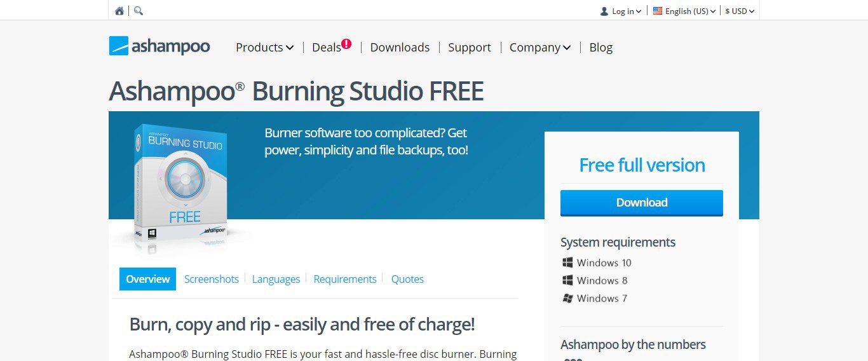The width and height of the screenshot is (868, 361).
Task: Click the blue Download button
Action: coord(642,203)
